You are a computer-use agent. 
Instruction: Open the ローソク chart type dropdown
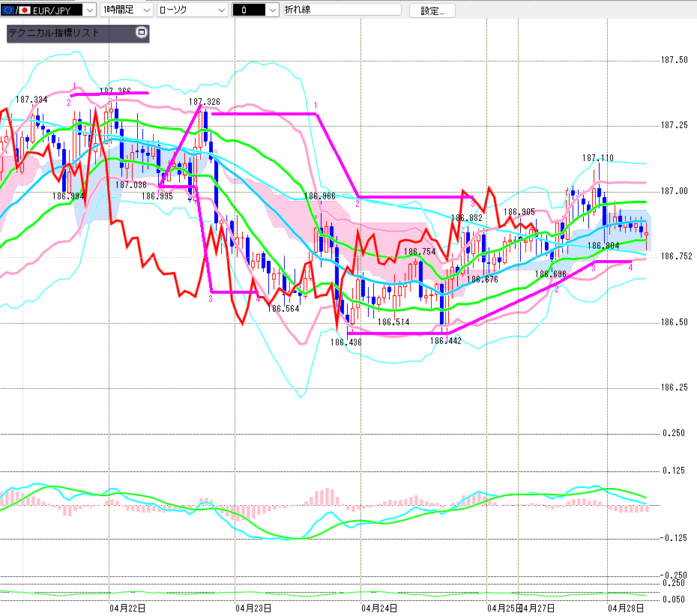click(x=221, y=10)
